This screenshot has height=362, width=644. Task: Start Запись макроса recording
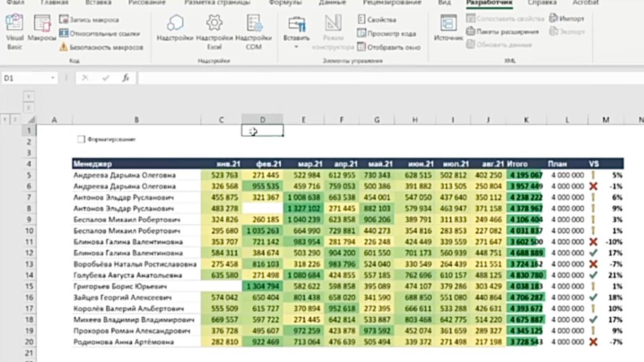[x=89, y=20]
